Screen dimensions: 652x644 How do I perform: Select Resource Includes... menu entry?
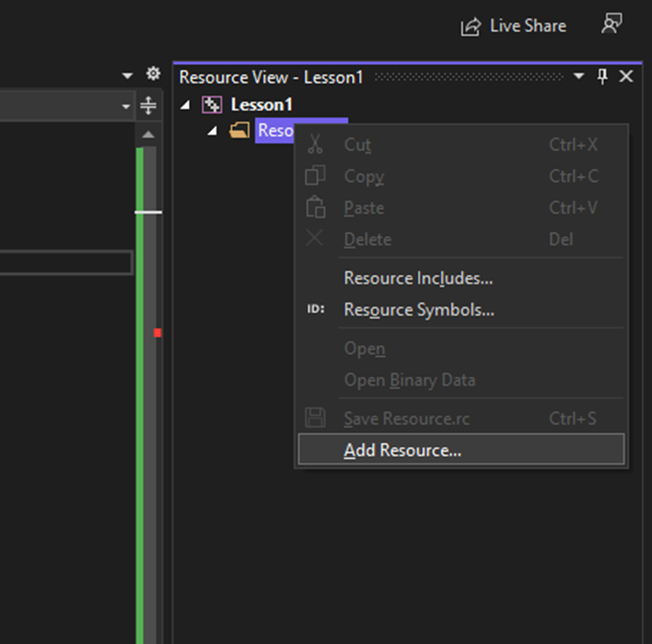click(x=418, y=278)
